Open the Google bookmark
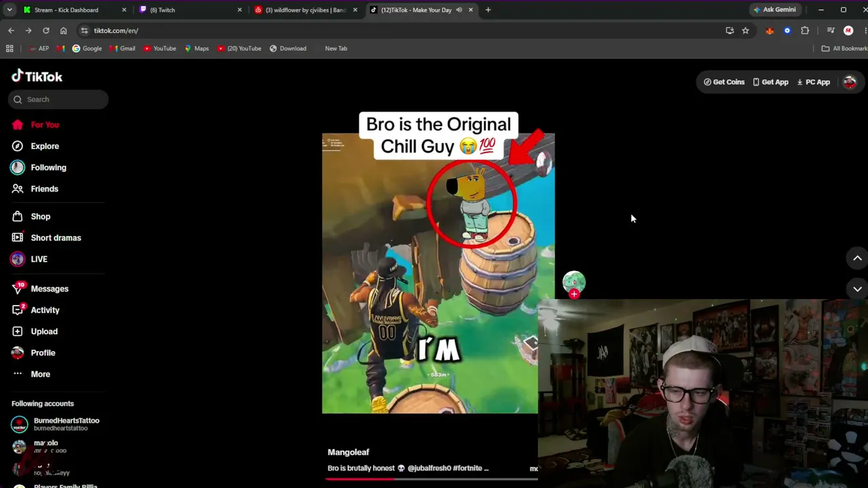868x488 pixels. pyautogui.click(x=87, y=49)
